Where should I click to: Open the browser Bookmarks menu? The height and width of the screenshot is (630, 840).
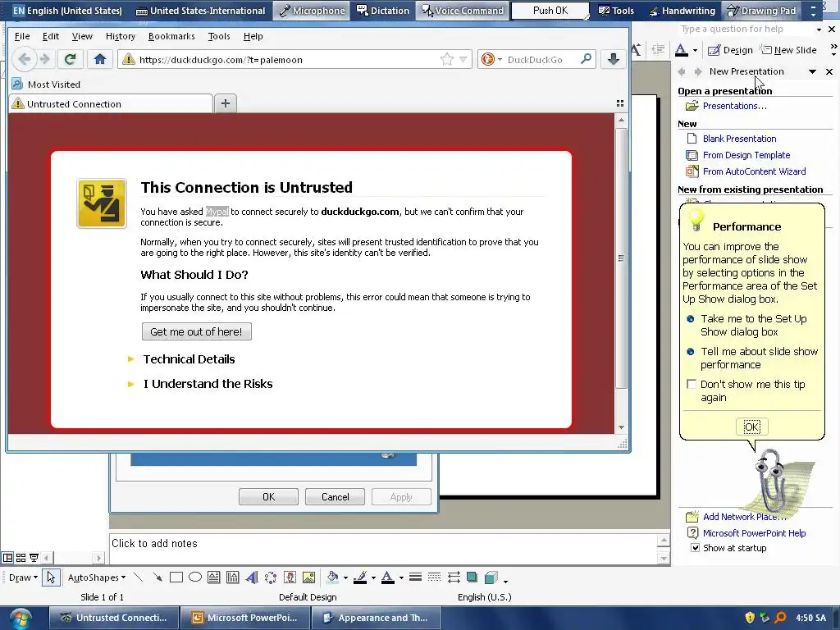171,36
